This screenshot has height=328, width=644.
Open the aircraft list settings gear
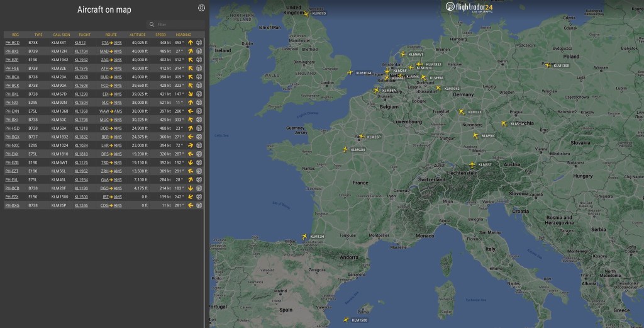(x=201, y=8)
